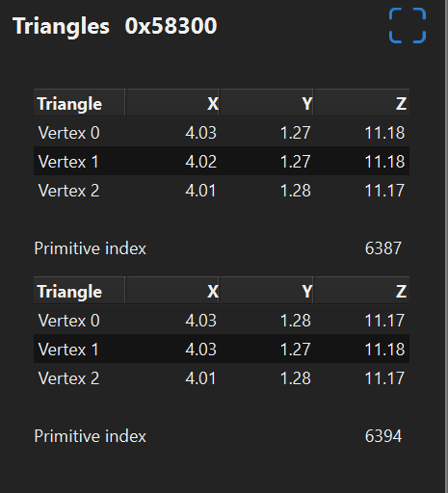The width and height of the screenshot is (448, 493).
Task: Select Vertex 2 row in second triangle
Action: click(x=222, y=377)
